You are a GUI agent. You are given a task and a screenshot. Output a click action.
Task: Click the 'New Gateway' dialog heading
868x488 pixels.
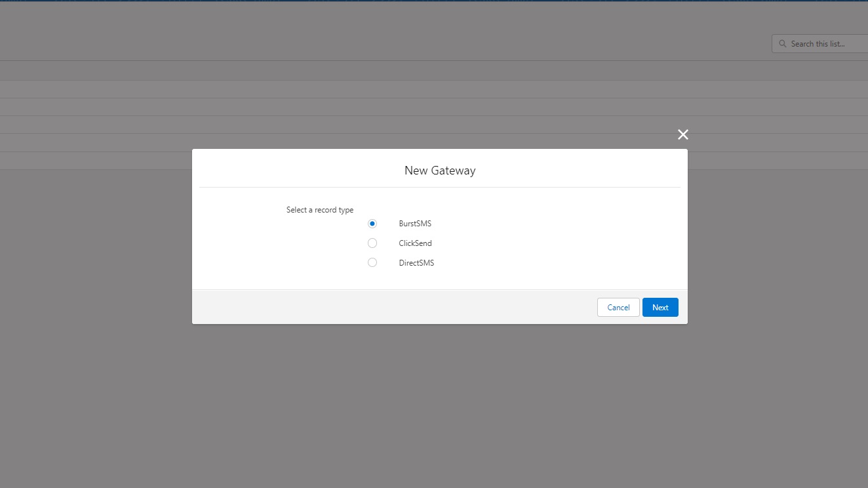440,171
